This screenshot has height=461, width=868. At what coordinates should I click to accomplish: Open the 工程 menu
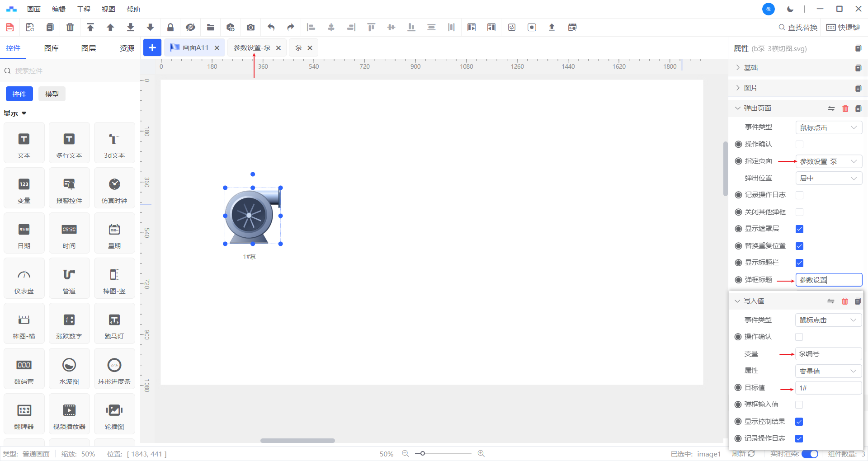click(84, 9)
